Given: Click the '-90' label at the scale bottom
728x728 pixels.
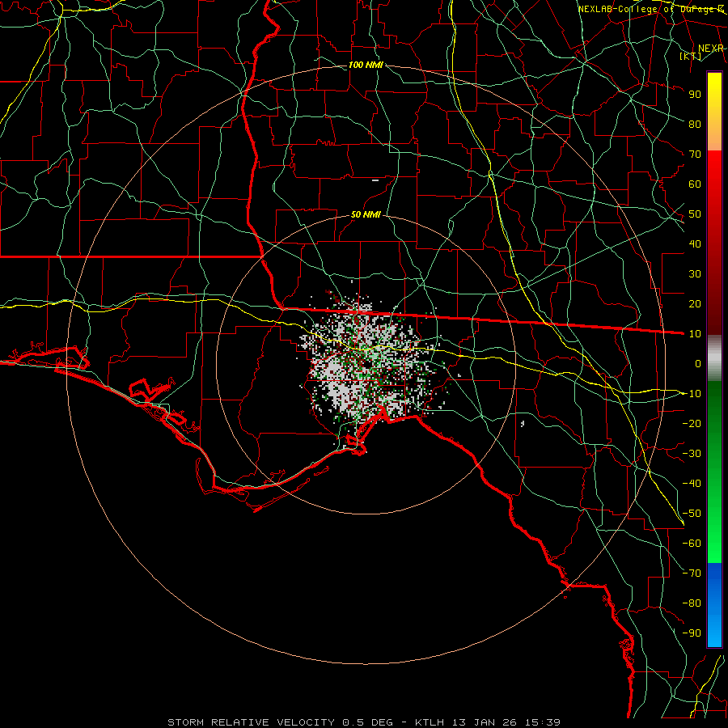Looking at the screenshot, I should [692, 633].
